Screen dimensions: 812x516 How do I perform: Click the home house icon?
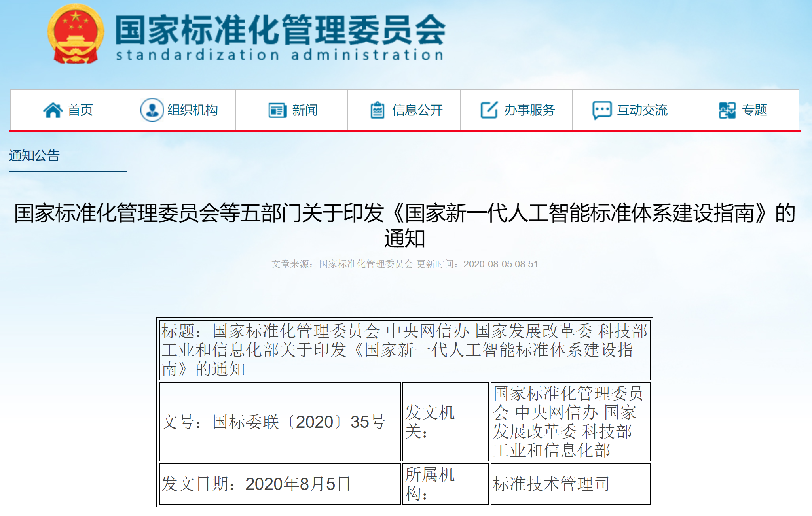(x=53, y=110)
